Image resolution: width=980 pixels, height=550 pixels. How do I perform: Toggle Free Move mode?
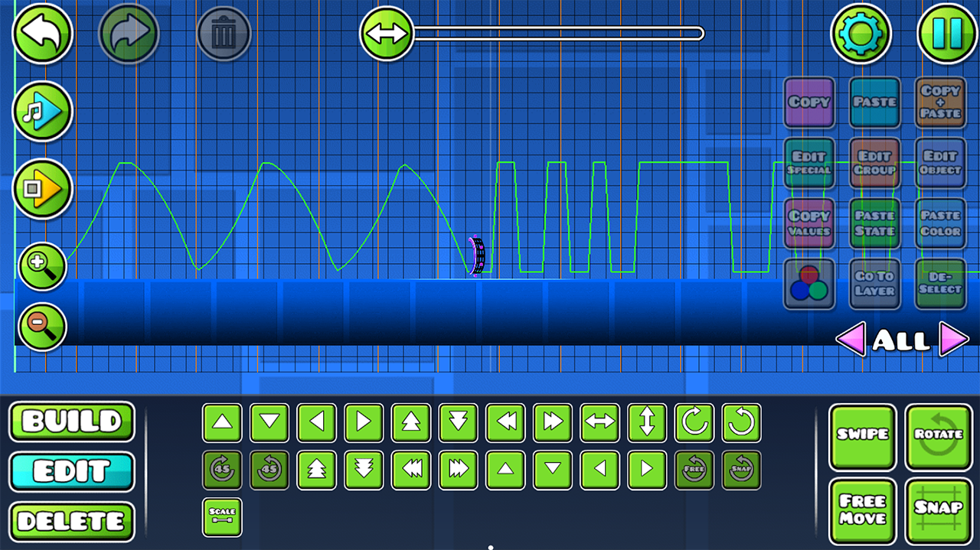[862, 510]
